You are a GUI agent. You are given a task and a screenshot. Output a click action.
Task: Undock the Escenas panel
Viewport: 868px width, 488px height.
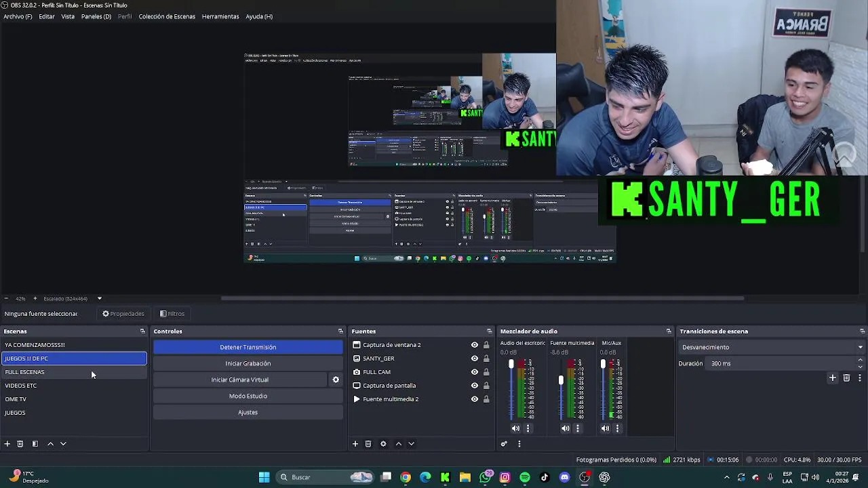[142, 331]
